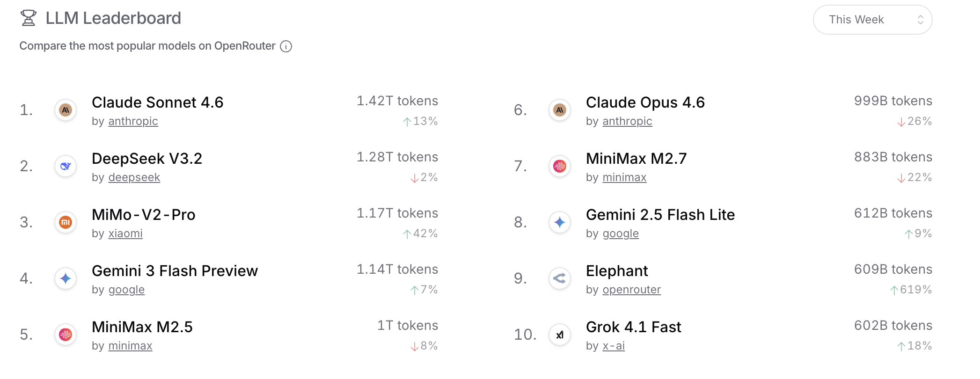Click the trophy icon beside LLM Leaderboard
Screen dimensions: 980x379
coord(29,18)
